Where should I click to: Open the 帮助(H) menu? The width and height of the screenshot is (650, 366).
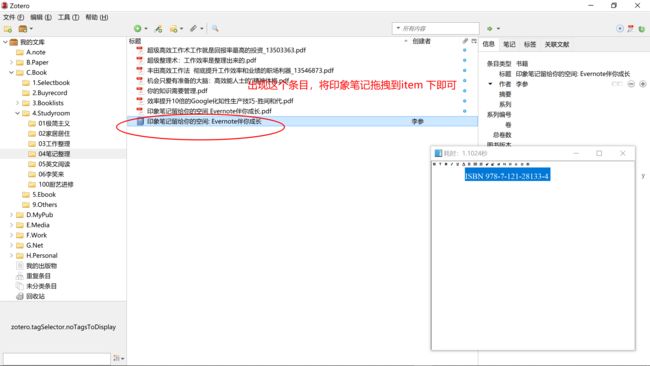point(97,17)
